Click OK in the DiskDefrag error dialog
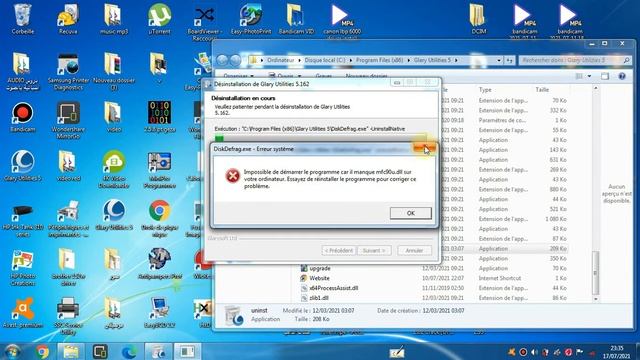640x360 pixels. 411,213
